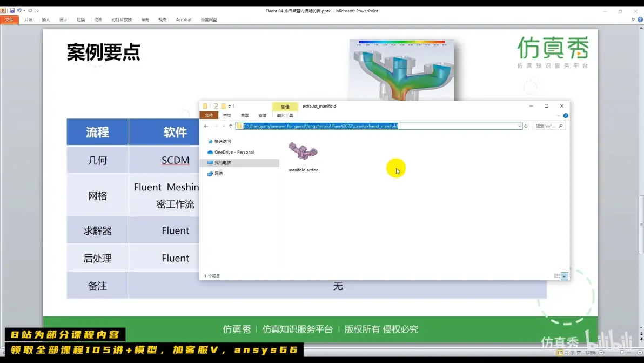Open the Explorer 主页 tab

[227, 116]
